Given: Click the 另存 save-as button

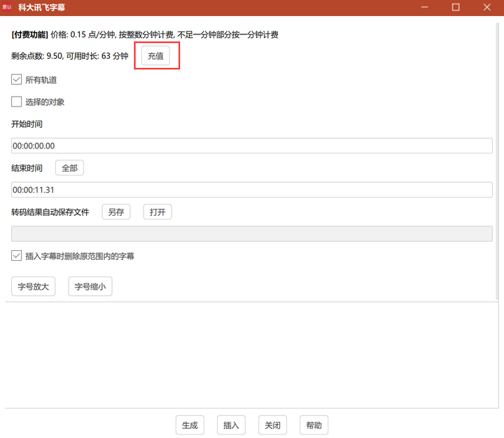Looking at the screenshot, I should (x=116, y=212).
